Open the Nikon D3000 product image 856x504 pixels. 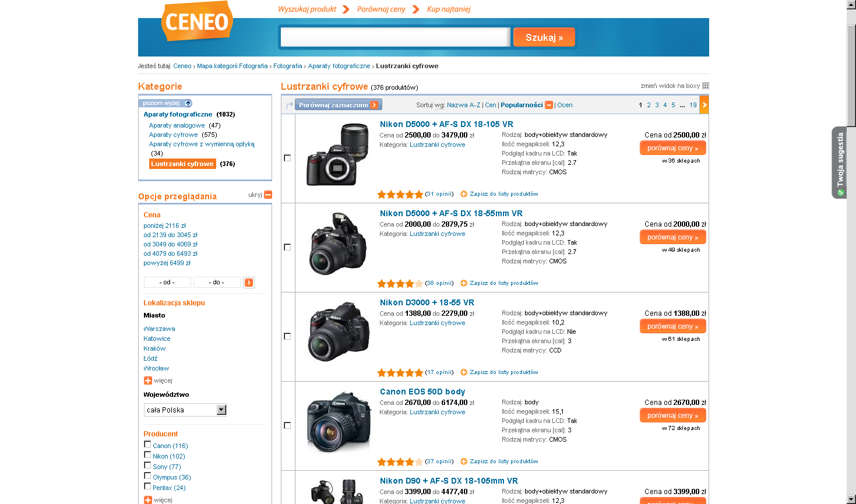[x=338, y=332]
